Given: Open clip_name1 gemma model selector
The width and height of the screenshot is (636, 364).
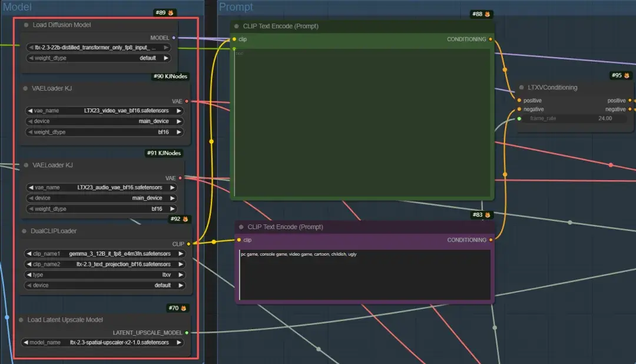Looking at the screenshot, I should (x=105, y=254).
